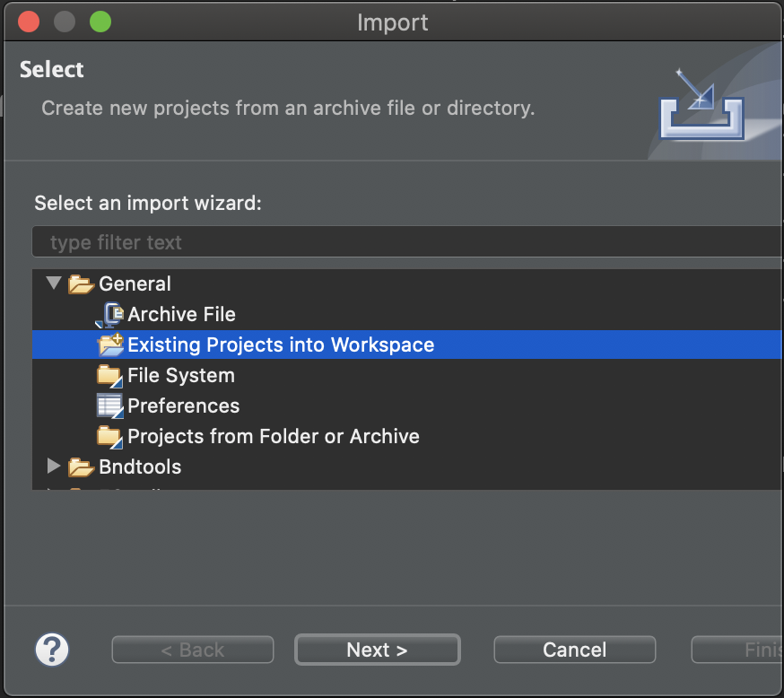Click the File System folder icon
Image resolution: width=784 pixels, height=698 pixels.
click(x=109, y=375)
